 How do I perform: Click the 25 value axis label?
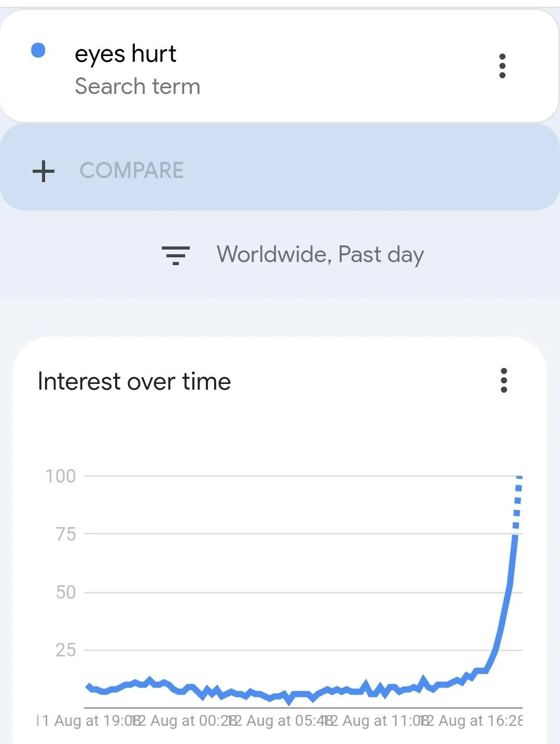(66, 650)
